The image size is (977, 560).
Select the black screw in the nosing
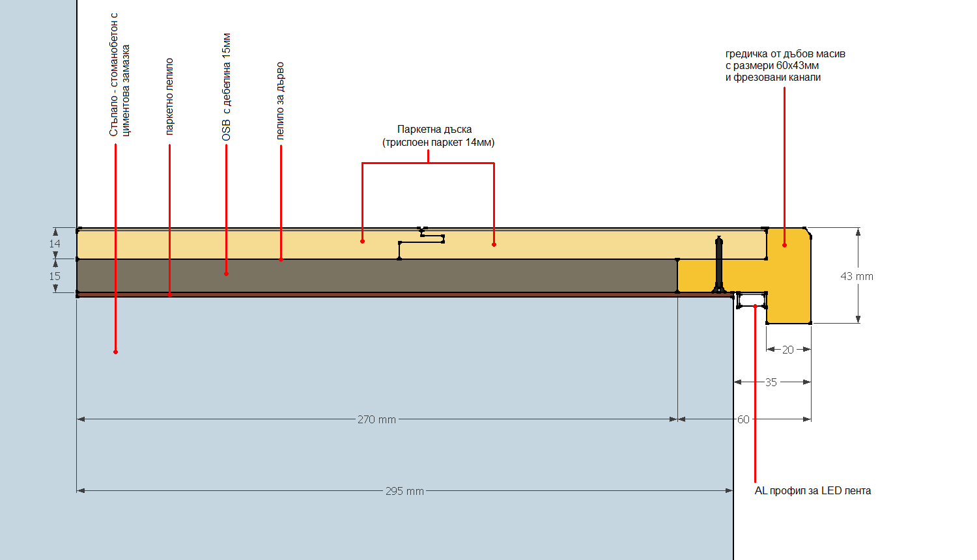coord(719,264)
